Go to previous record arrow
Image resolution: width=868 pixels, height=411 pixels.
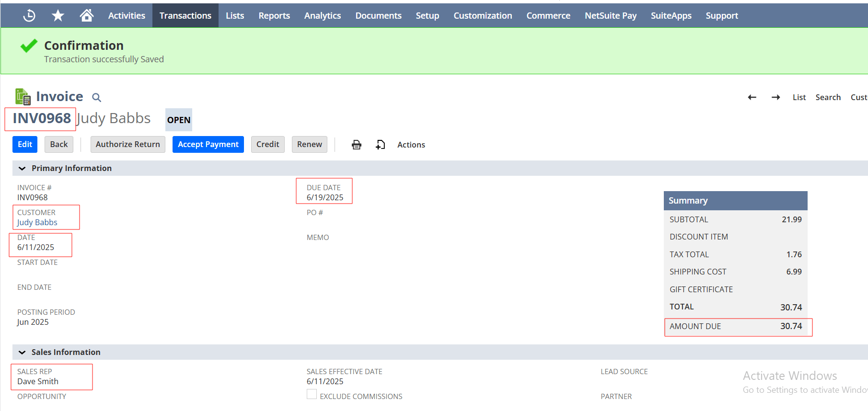pos(752,97)
